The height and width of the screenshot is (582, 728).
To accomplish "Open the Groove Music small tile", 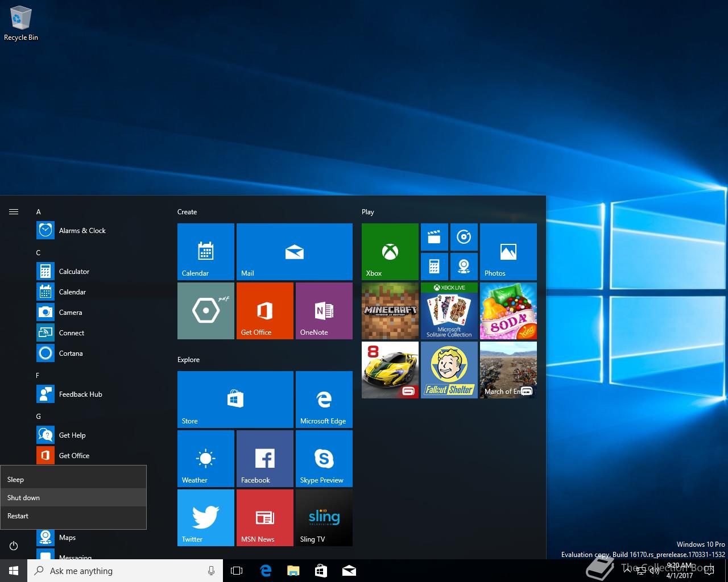I will pyautogui.click(x=464, y=237).
